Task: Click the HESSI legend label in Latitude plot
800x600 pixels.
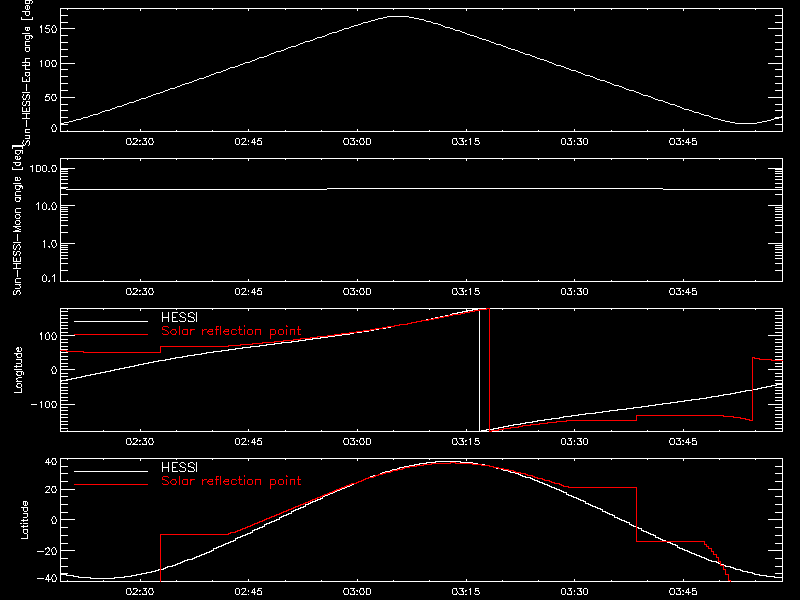Action: click(179, 468)
